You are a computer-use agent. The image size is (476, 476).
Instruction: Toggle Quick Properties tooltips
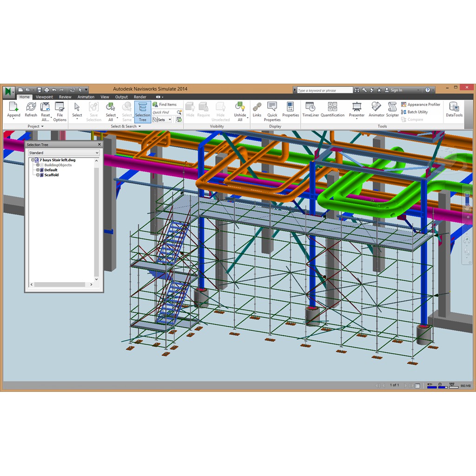point(272,112)
